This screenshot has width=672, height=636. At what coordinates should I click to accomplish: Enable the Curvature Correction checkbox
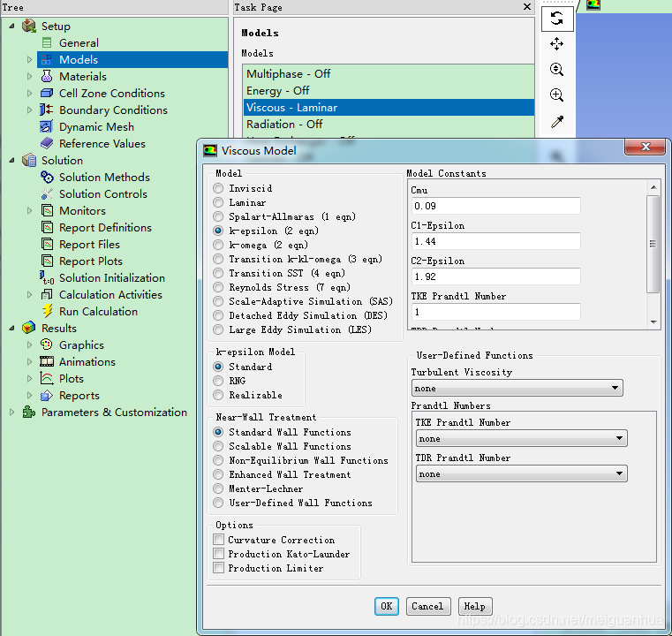219,540
